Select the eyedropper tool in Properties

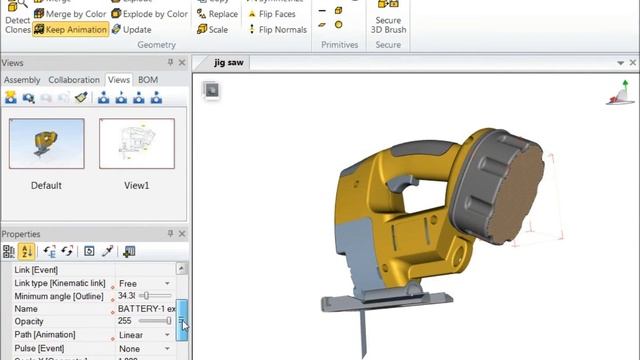pos(107,251)
